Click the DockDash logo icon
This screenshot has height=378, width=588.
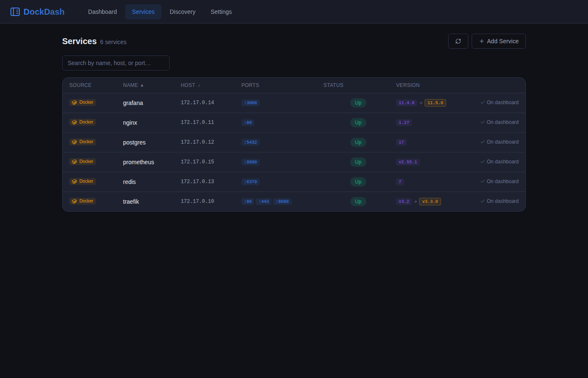tap(15, 12)
